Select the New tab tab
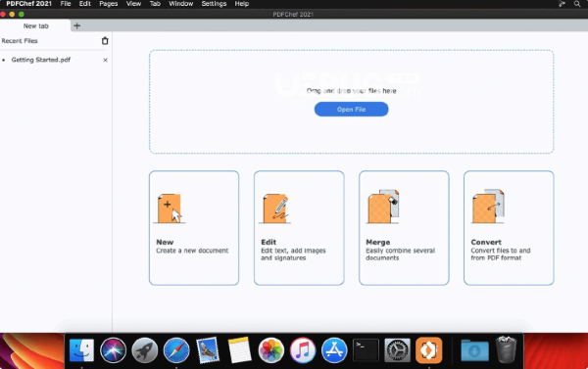Image resolution: width=588 pixels, height=369 pixels. pyautogui.click(x=35, y=25)
